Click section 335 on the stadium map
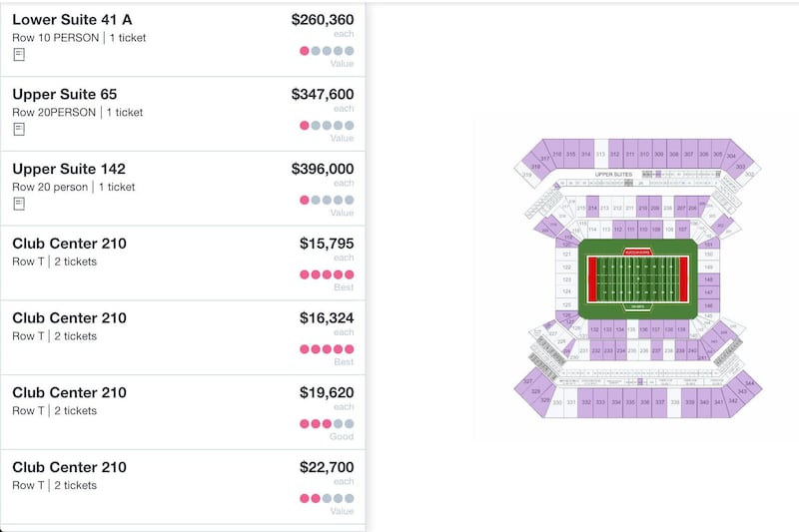This screenshot has height=532, width=799. pyautogui.click(x=630, y=402)
